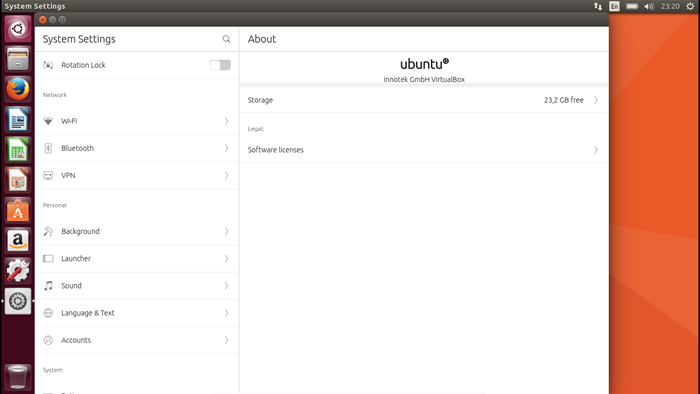Launch Firefox from the dock
The image size is (700, 394).
(x=18, y=89)
